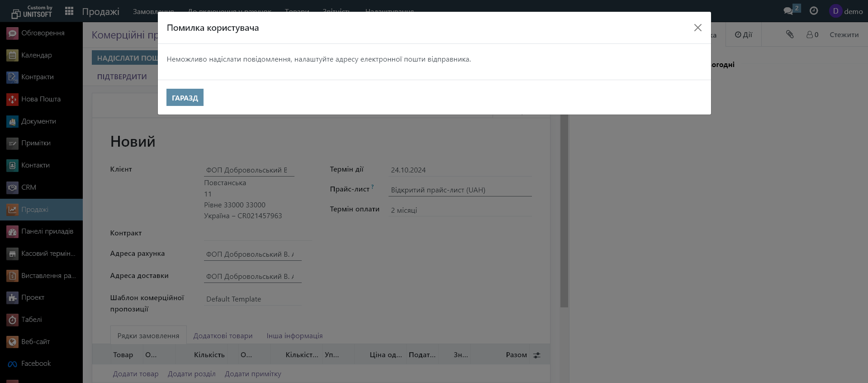Open the apps grid menu icon

pyautogui.click(x=69, y=11)
